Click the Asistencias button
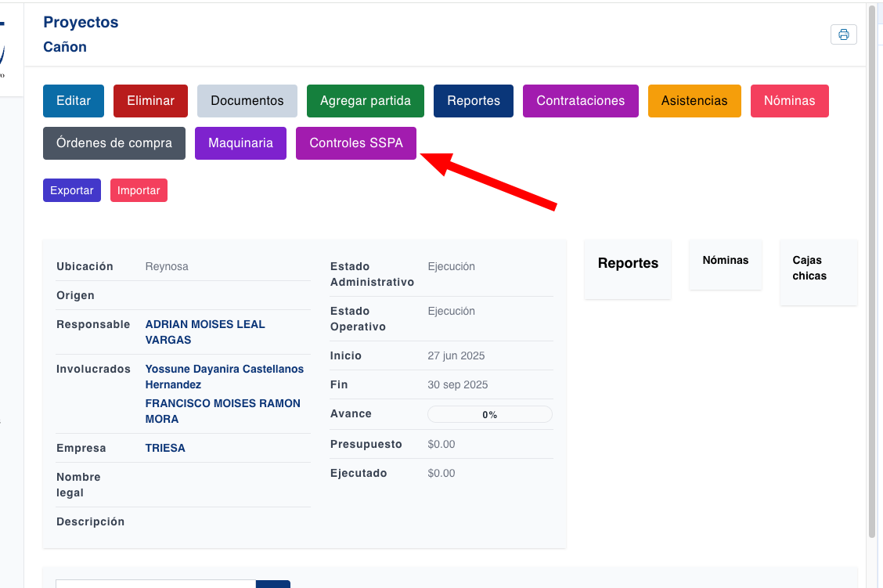 [x=694, y=100]
